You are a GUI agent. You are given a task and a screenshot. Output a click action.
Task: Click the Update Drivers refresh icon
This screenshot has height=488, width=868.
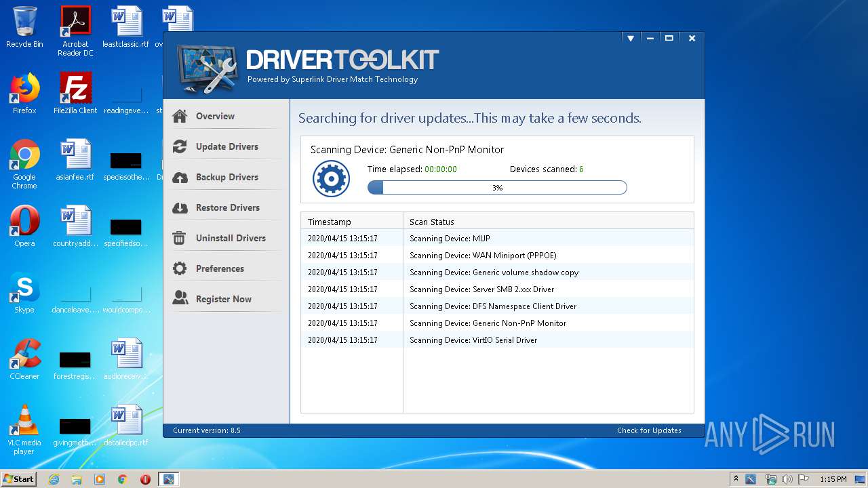click(180, 146)
